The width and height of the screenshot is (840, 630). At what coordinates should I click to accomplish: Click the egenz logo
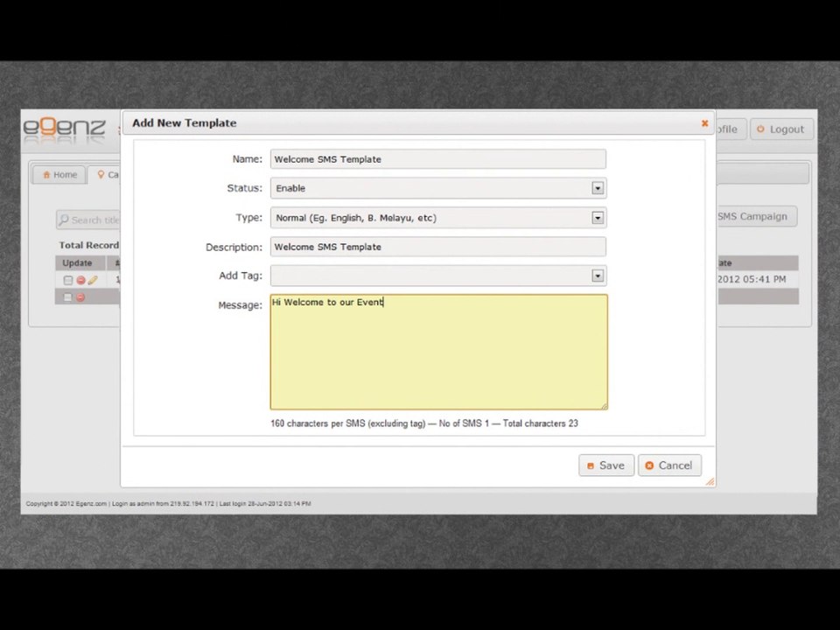(x=64, y=130)
